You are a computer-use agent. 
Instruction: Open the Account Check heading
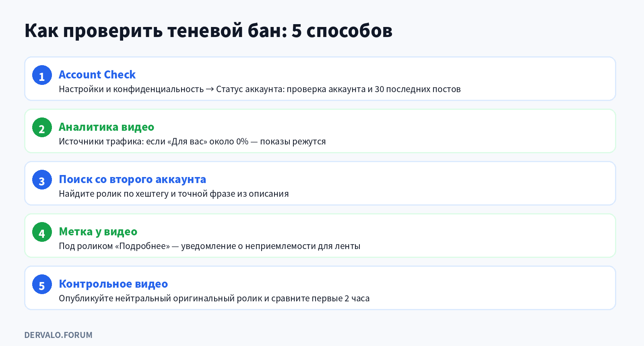pyautogui.click(x=97, y=75)
